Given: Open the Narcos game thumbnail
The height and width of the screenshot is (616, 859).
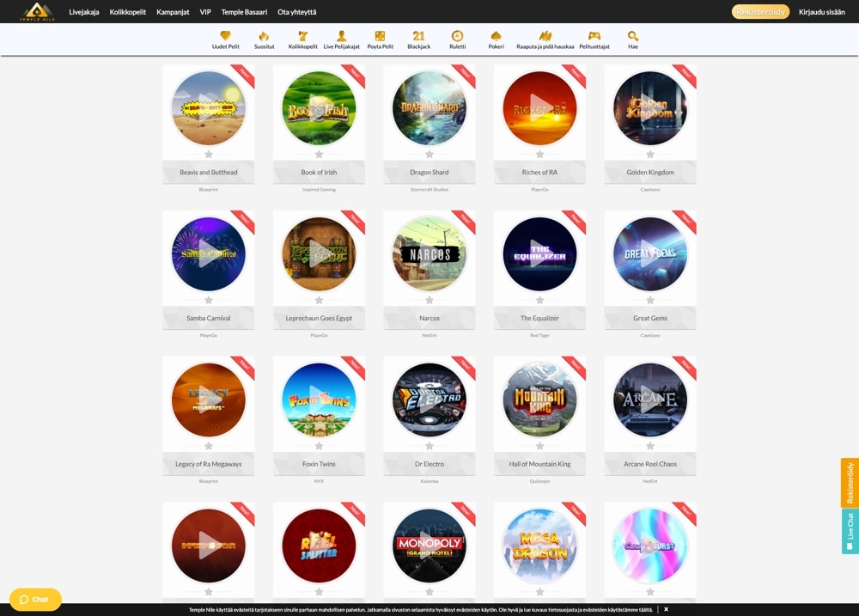Looking at the screenshot, I should [429, 253].
